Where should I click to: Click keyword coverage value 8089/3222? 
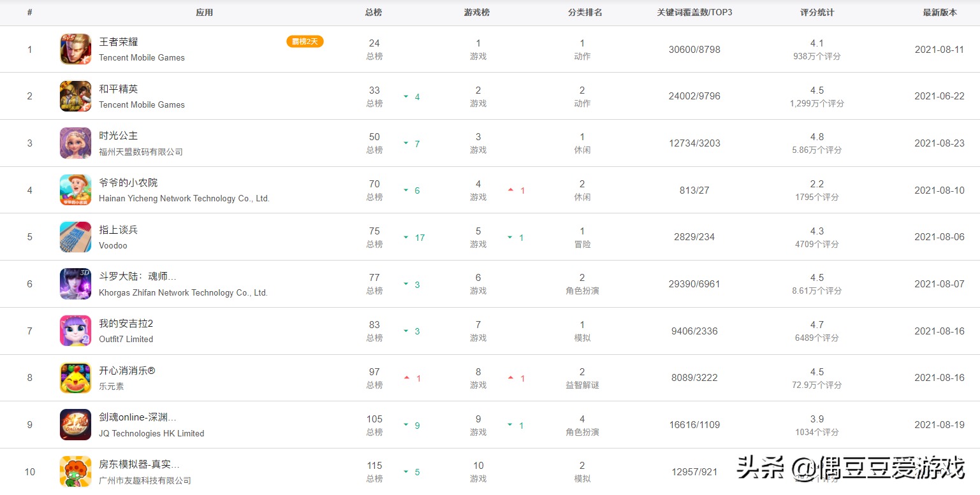(x=694, y=378)
